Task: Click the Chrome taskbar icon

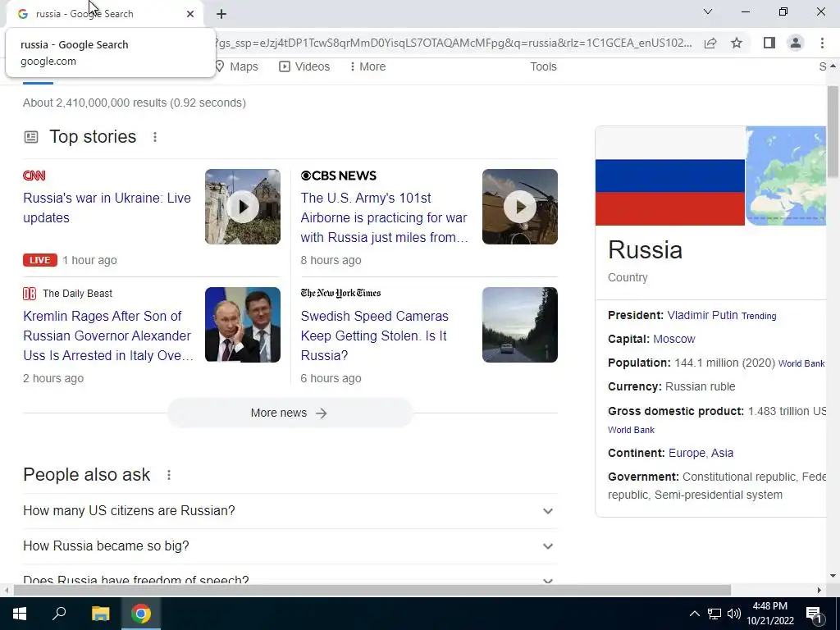Action: (x=141, y=614)
